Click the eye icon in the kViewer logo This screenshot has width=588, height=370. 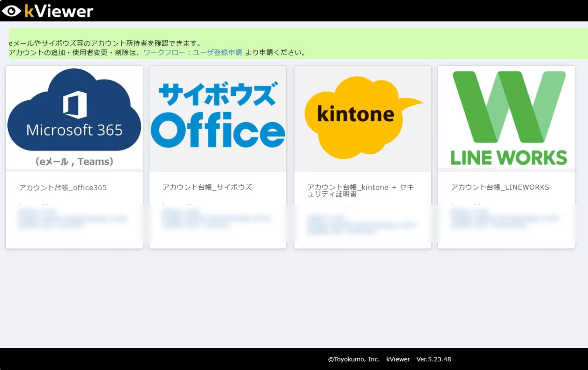11,11
